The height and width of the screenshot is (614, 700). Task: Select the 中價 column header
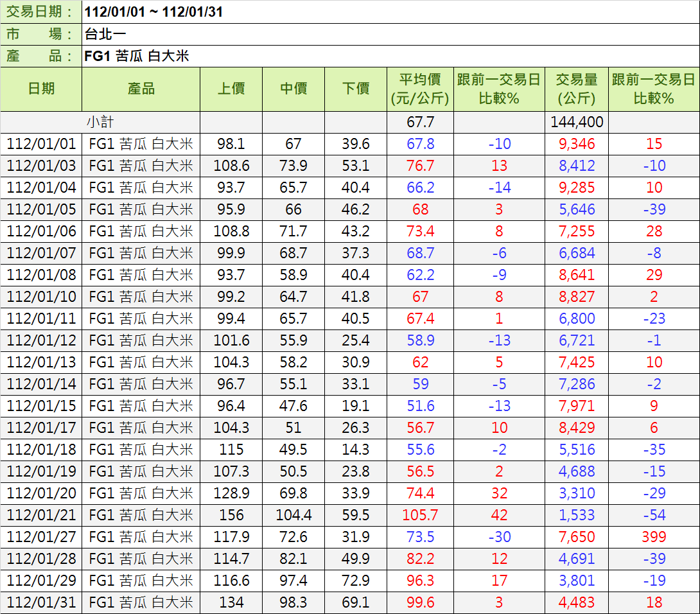point(293,89)
